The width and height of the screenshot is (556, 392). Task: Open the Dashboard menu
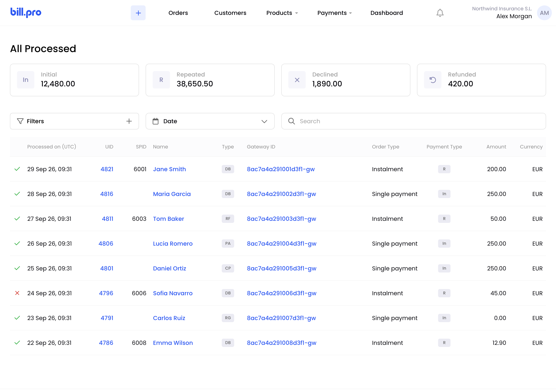click(x=386, y=13)
